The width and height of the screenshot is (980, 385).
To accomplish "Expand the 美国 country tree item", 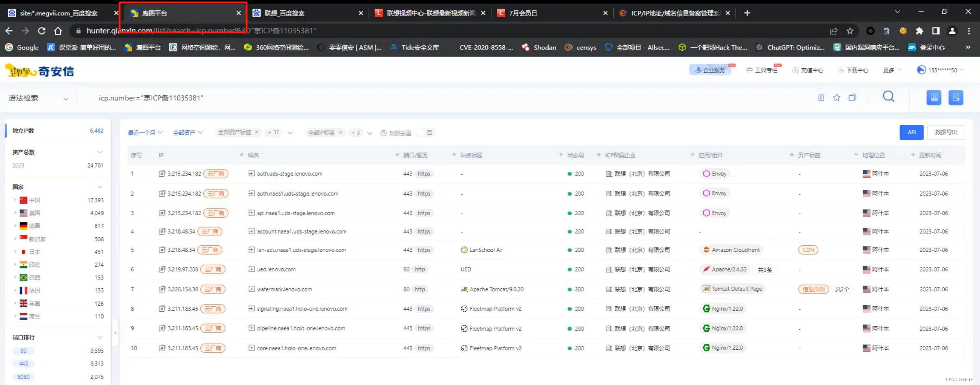I will coord(15,213).
